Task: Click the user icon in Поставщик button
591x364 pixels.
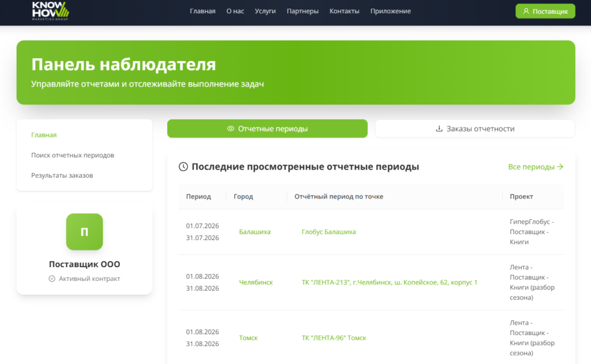Action: point(526,12)
